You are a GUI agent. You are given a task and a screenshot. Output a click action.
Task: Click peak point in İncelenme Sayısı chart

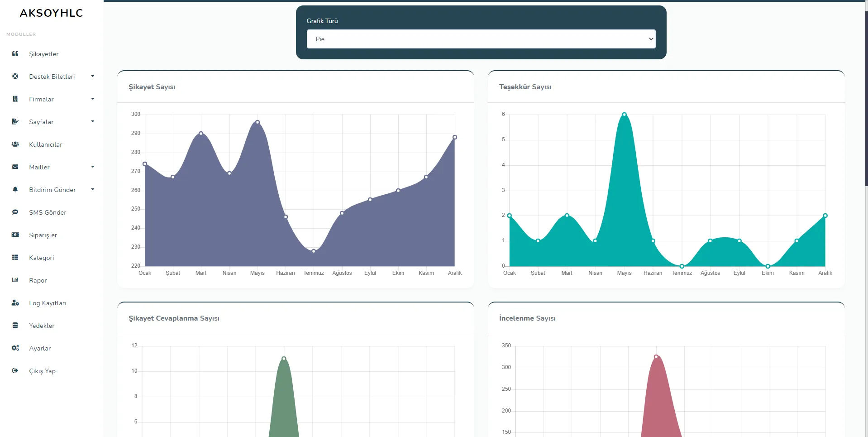click(x=656, y=357)
